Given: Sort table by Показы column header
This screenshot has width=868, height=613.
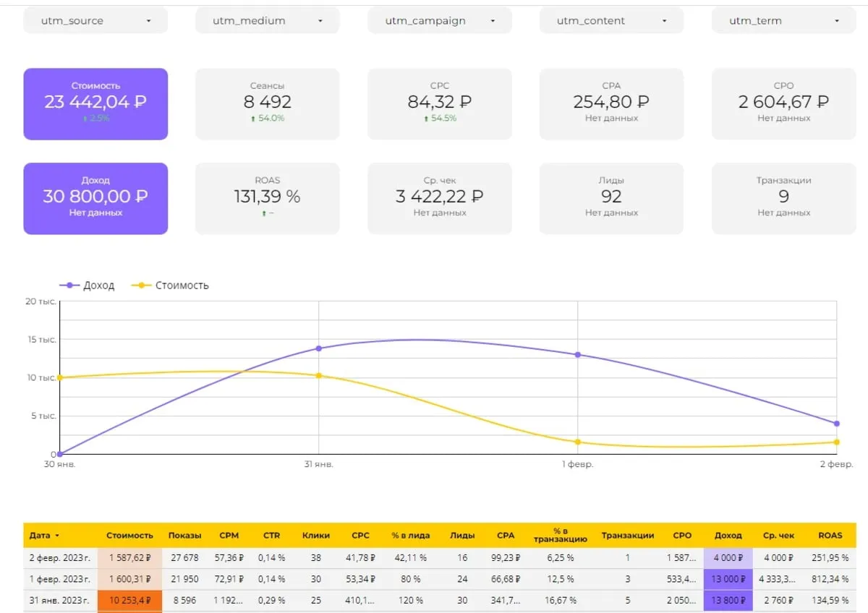Looking at the screenshot, I should pyautogui.click(x=185, y=536).
